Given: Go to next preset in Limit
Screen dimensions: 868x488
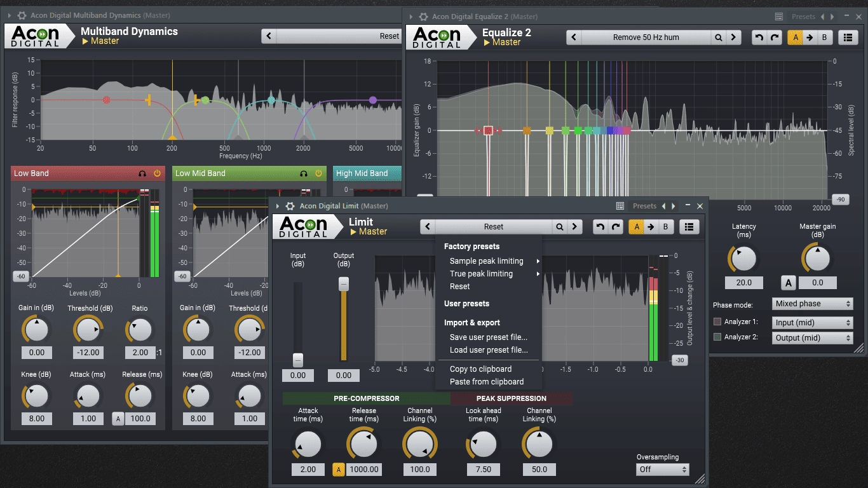Looking at the screenshot, I should [574, 227].
